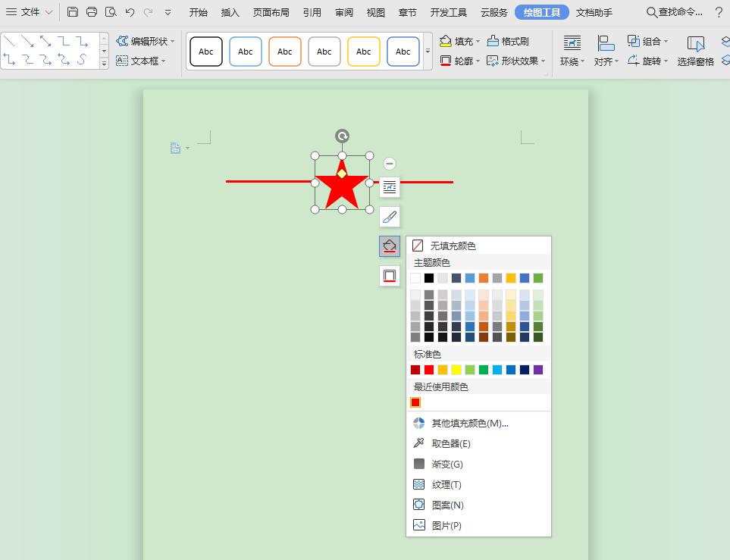Click the save document icon
The height and width of the screenshot is (560, 730).
click(x=73, y=12)
